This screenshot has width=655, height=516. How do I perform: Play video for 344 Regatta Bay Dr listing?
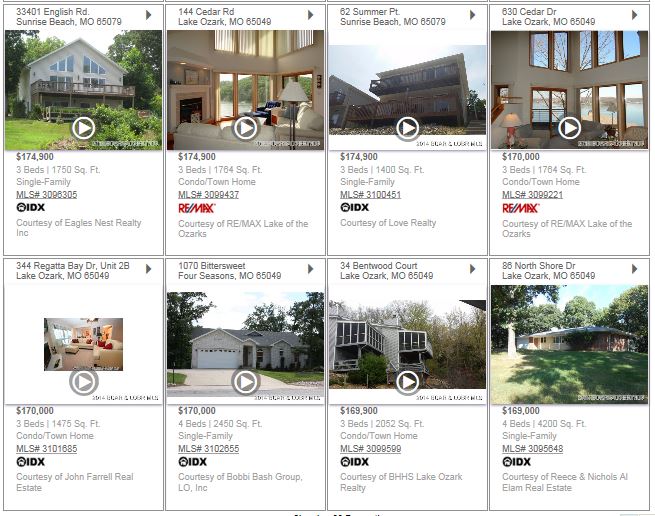(84, 382)
